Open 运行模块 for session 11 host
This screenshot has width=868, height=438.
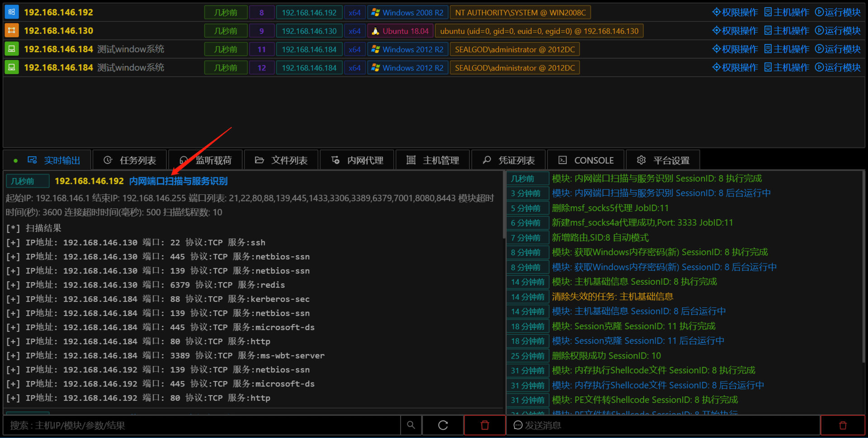pos(838,49)
